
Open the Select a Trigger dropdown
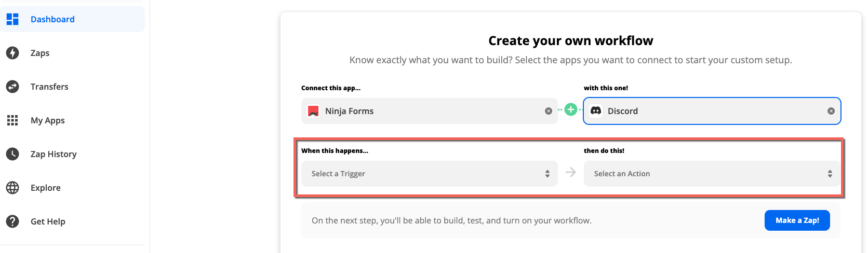429,174
